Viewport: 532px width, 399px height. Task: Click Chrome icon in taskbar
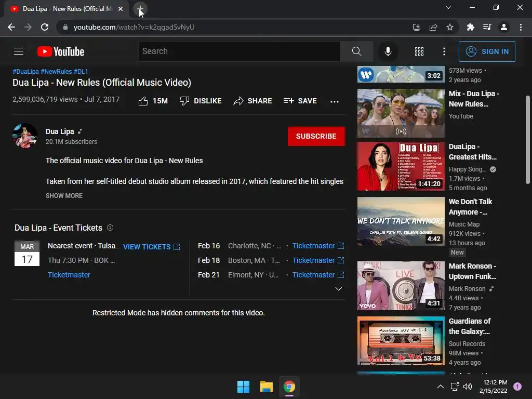click(x=289, y=387)
